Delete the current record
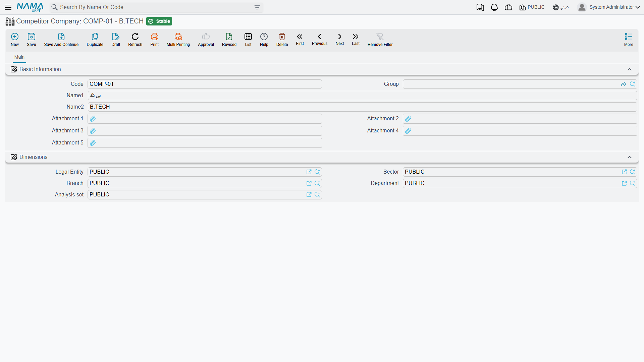The height and width of the screenshot is (362, 644). (x=282, y=40)
